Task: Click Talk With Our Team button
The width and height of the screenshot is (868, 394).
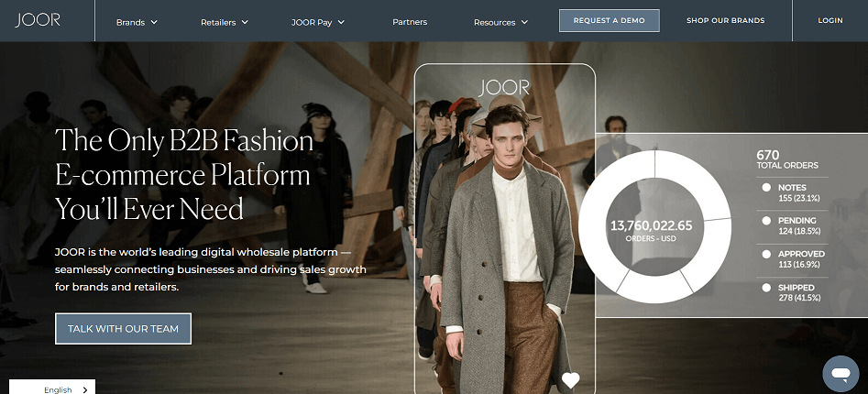Action: click(x=123, y=329)
